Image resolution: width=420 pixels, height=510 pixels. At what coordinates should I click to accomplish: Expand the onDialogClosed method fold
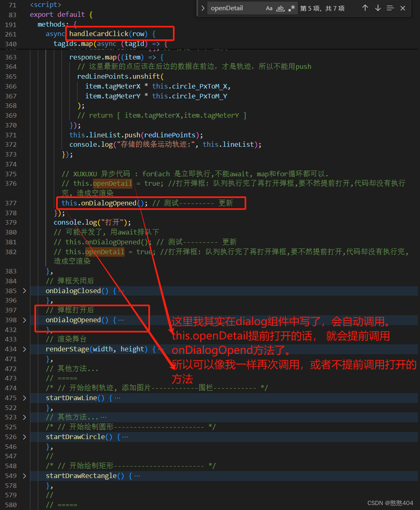pos(24,291)
